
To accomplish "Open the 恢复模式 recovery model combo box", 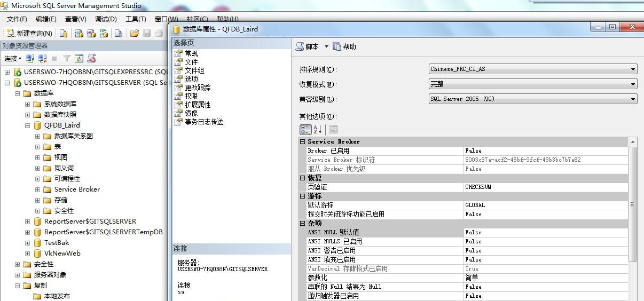I will pyautogui.click(x=533, y=84).
